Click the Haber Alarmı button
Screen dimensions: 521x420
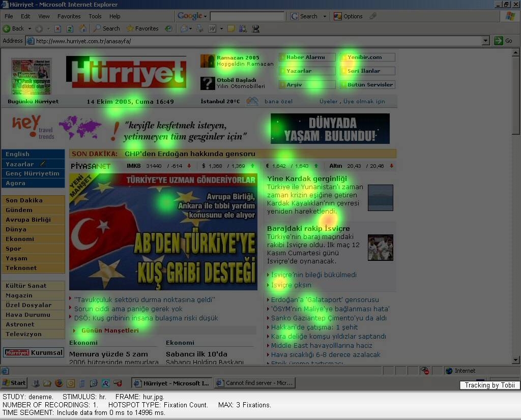coord(307,57)
